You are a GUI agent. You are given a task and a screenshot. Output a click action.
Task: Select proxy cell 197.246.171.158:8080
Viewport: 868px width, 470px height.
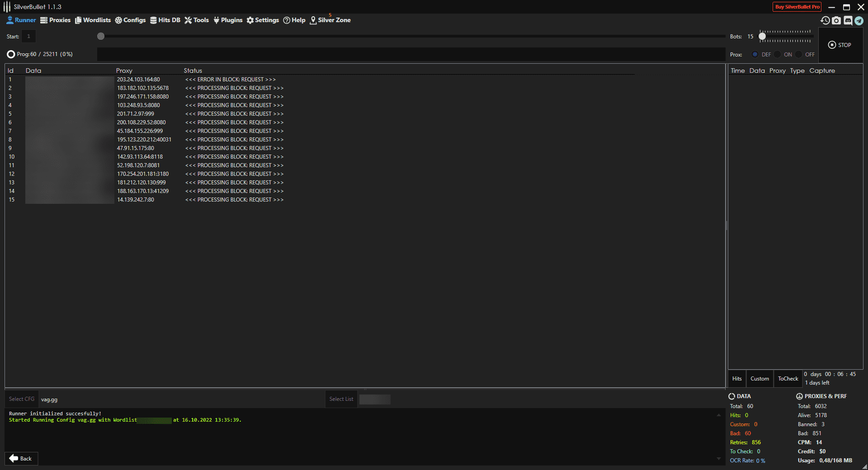(143, 97)
